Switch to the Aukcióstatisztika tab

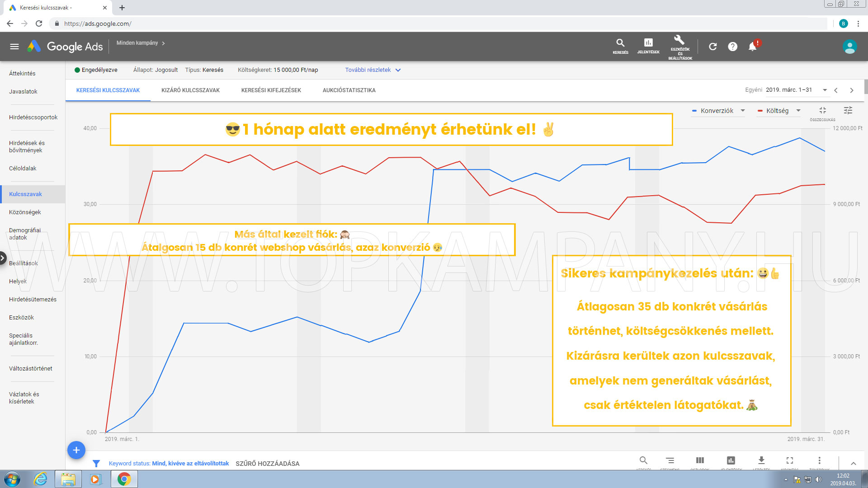pos(349,90)
